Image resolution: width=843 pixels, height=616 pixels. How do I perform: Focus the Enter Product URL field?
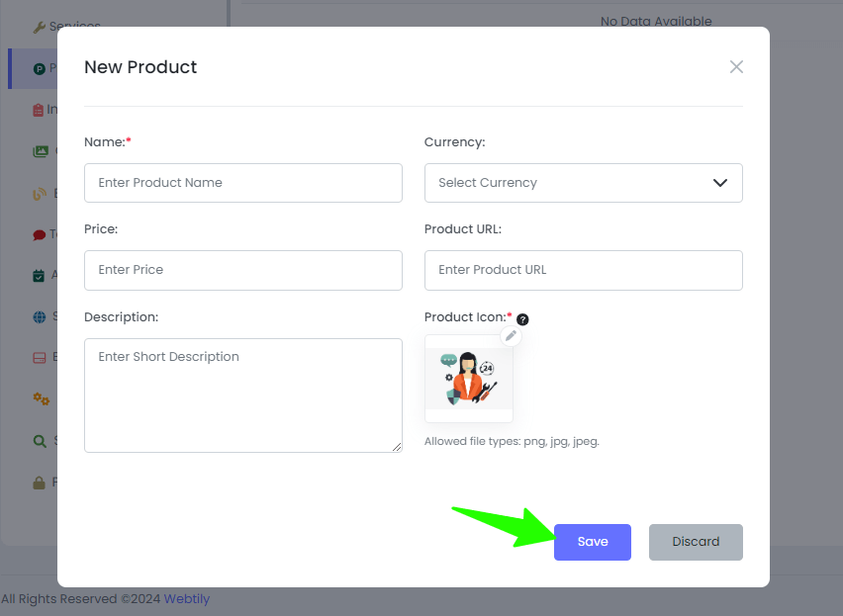pyautogui.click(x=584, y=270)
